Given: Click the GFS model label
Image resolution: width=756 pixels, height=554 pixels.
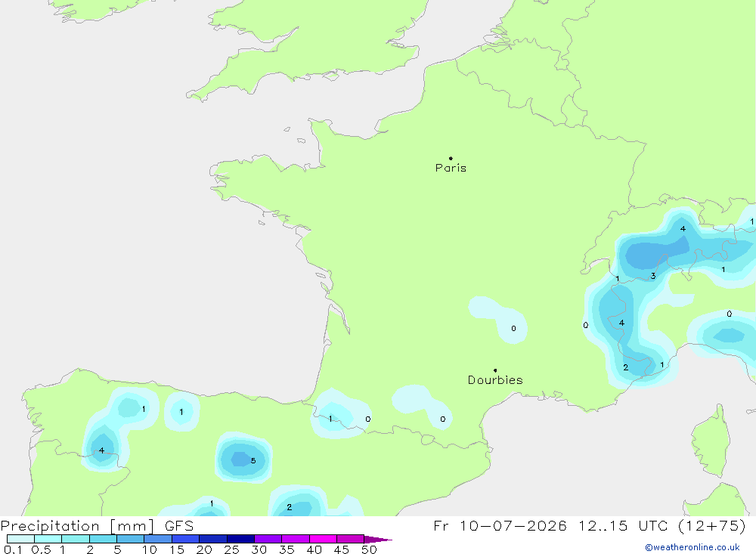Looking at the screenshot, I should point(179,526).
